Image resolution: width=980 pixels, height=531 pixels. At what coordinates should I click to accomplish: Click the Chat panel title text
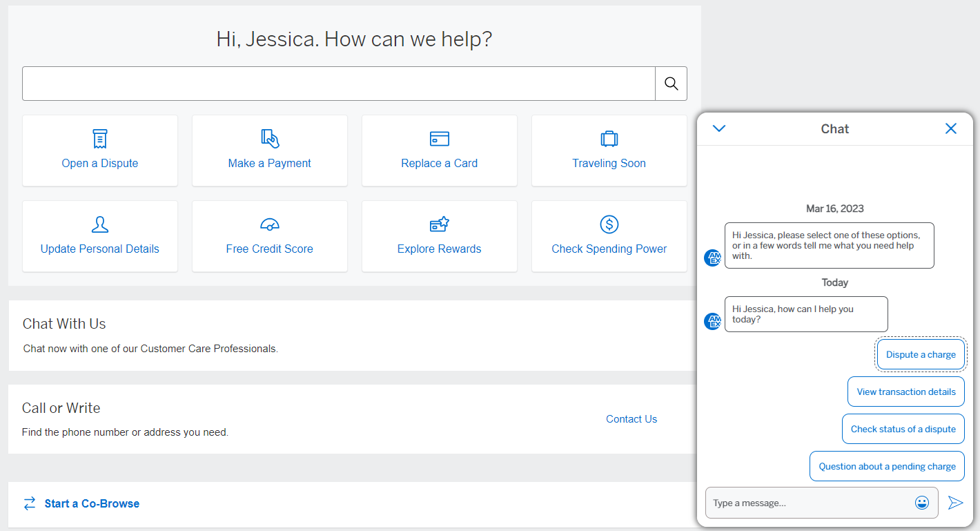(x=835, y=129)
